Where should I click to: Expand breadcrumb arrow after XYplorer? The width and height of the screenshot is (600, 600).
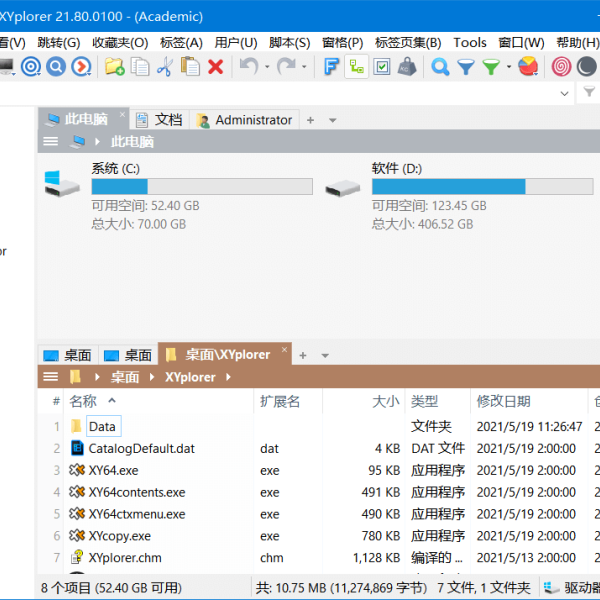[228, 377]
